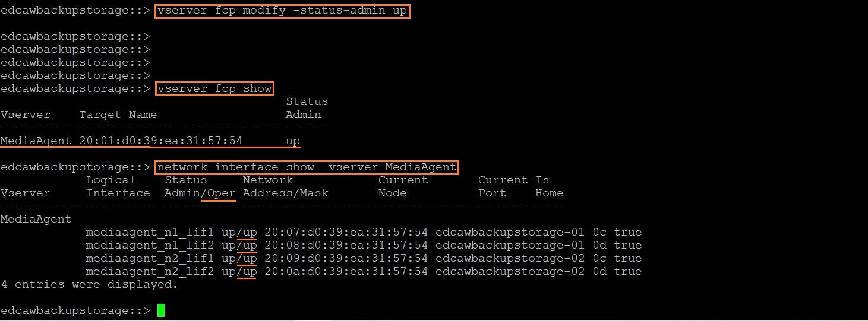This screenshot has width=868, height=321.
Task: Click the 'Current Node' column header
Action: pos(403,187)
